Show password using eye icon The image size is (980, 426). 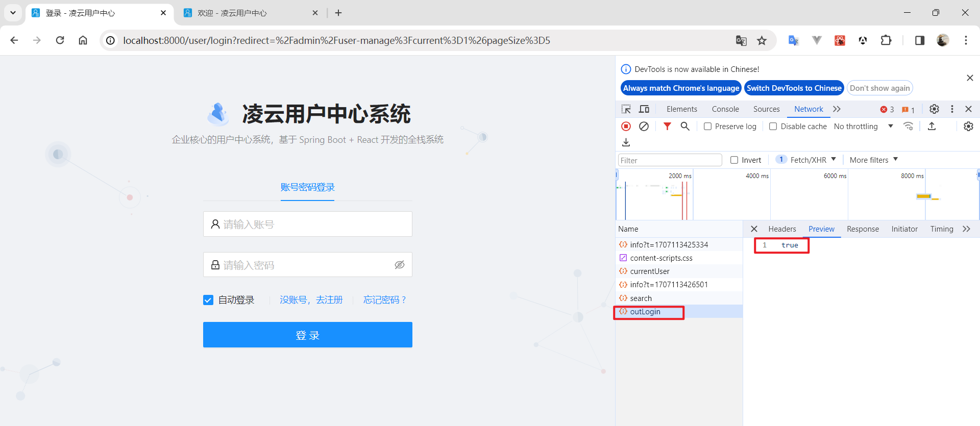point(400,265)
